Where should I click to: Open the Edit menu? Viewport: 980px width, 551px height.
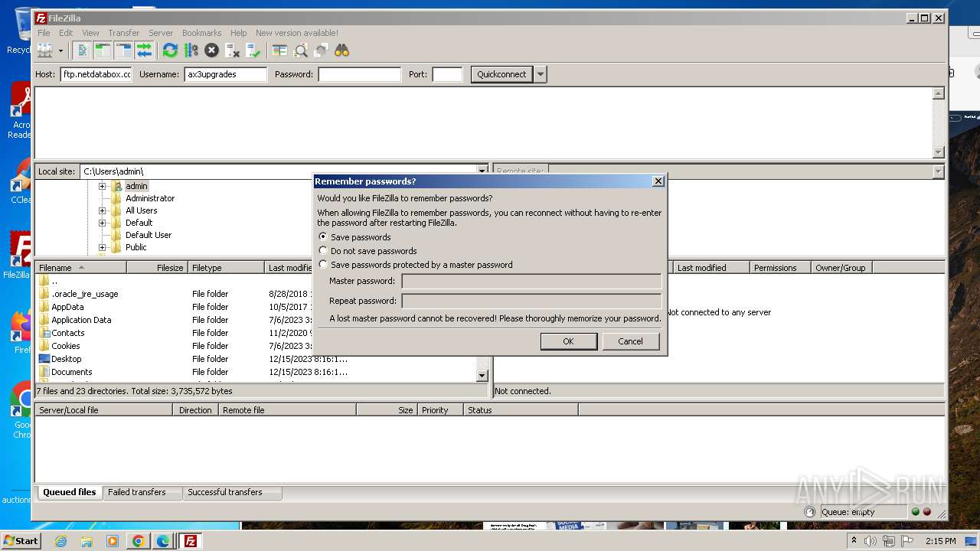[66, 33]
